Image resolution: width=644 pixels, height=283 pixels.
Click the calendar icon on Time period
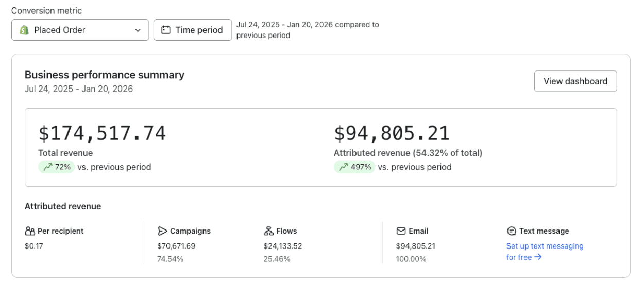point(166,30)
